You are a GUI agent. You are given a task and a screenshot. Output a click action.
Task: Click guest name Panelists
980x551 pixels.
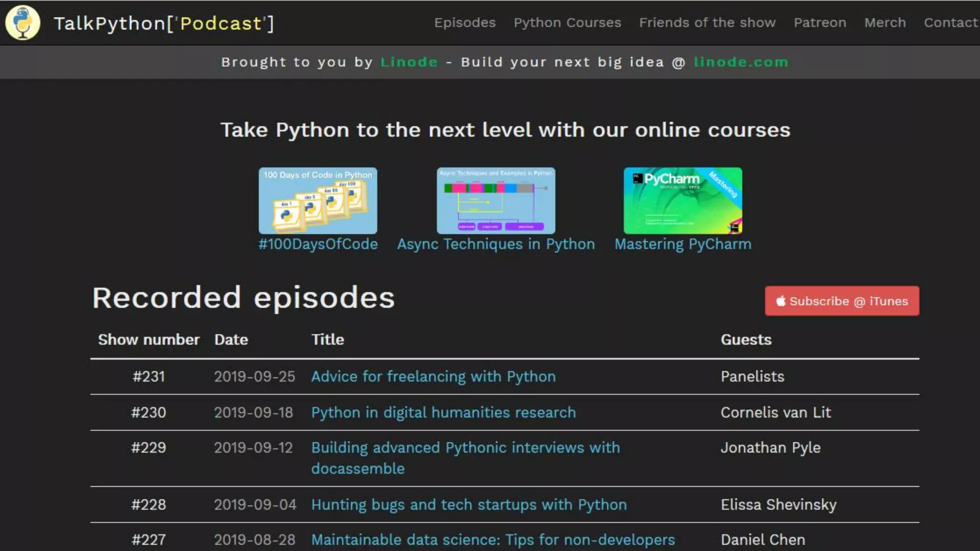point(752,376)
